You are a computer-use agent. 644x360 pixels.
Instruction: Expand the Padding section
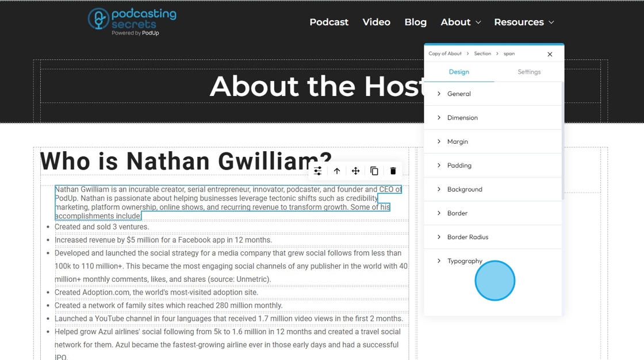(493, 165)
